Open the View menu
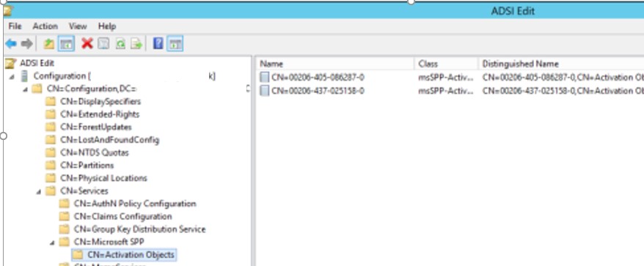Image resolution: width=644 pixels, height=266 pixels. pos(78,26)
